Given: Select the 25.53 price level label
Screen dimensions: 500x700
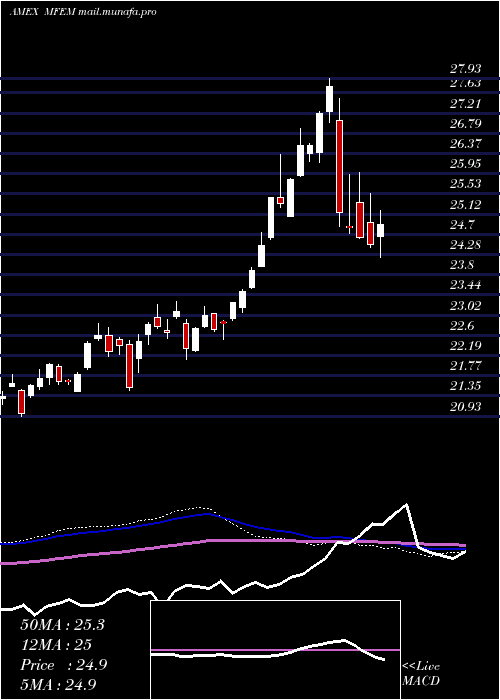Looking at the screenshot, I should coord(466,184).
